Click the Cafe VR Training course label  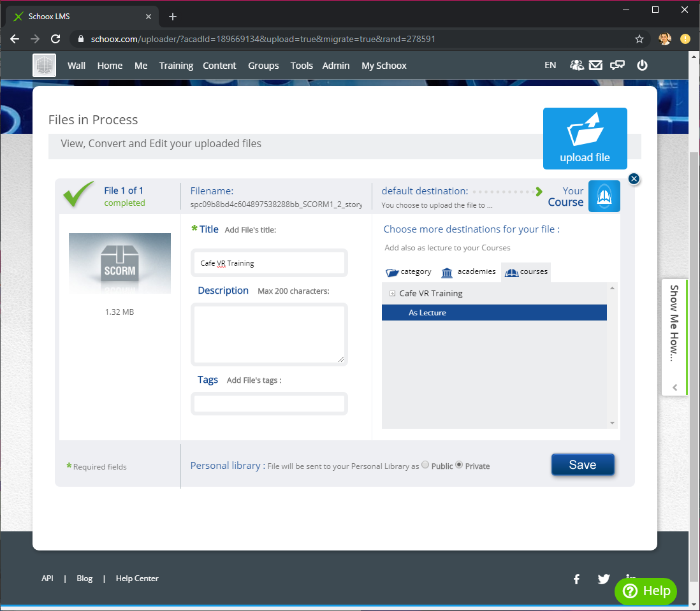[431, 294]
